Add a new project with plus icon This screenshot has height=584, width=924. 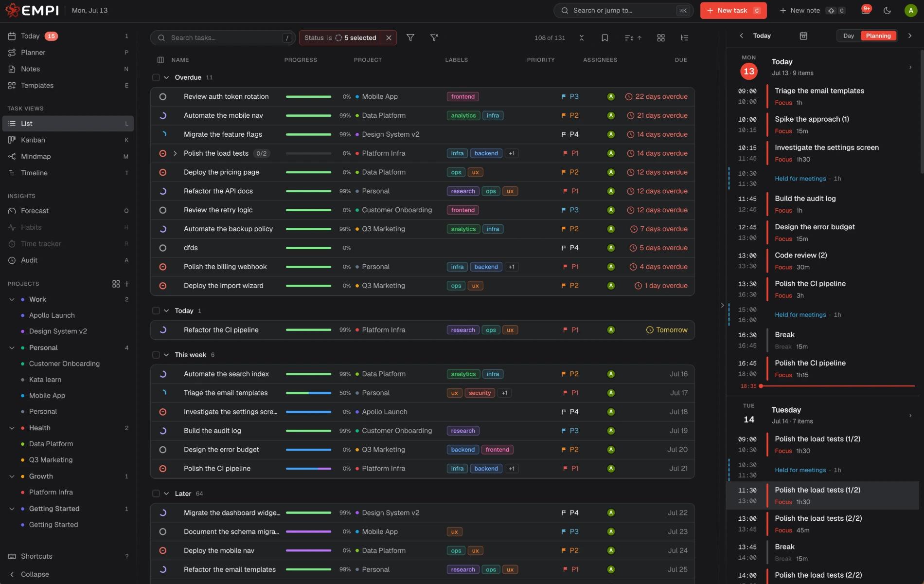127,284
